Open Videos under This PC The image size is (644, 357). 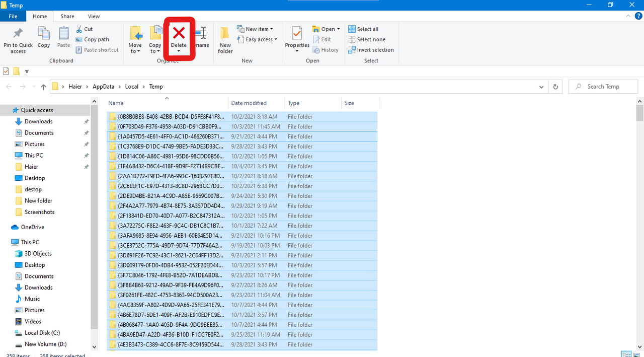33,321
